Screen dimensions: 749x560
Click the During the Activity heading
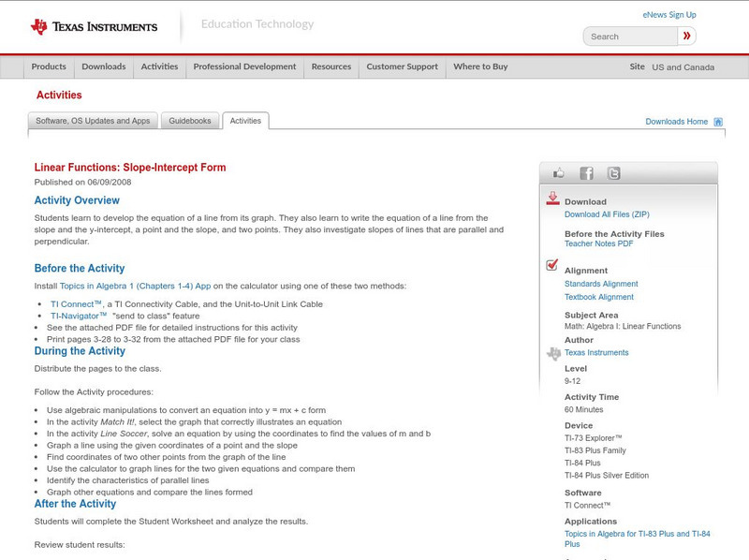click(80, 351)
